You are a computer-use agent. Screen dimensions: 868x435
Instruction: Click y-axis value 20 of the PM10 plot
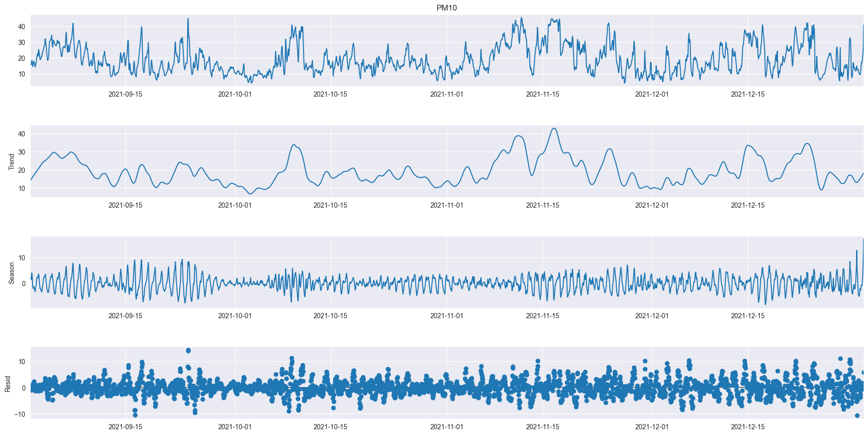22,58
